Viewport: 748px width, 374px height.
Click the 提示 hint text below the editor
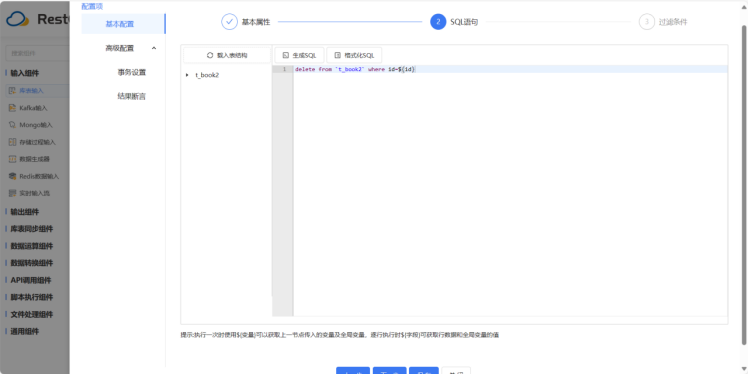[340, 335]
